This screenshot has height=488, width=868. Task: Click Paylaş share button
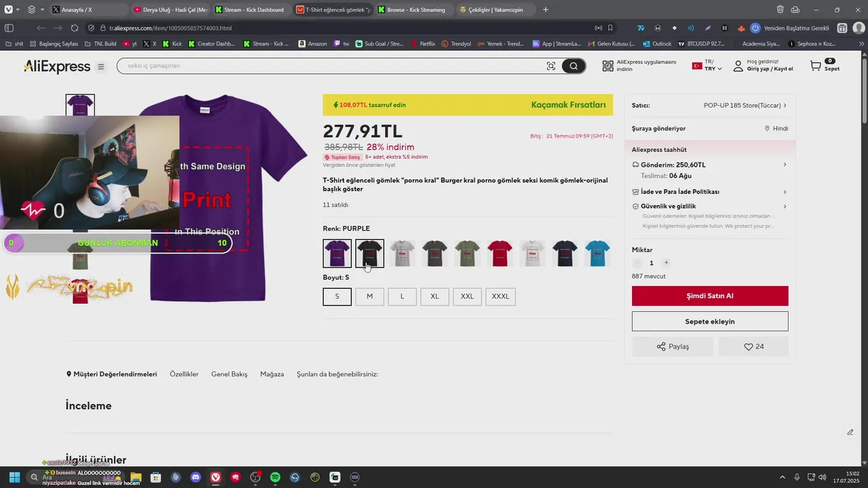coord(673,346)
